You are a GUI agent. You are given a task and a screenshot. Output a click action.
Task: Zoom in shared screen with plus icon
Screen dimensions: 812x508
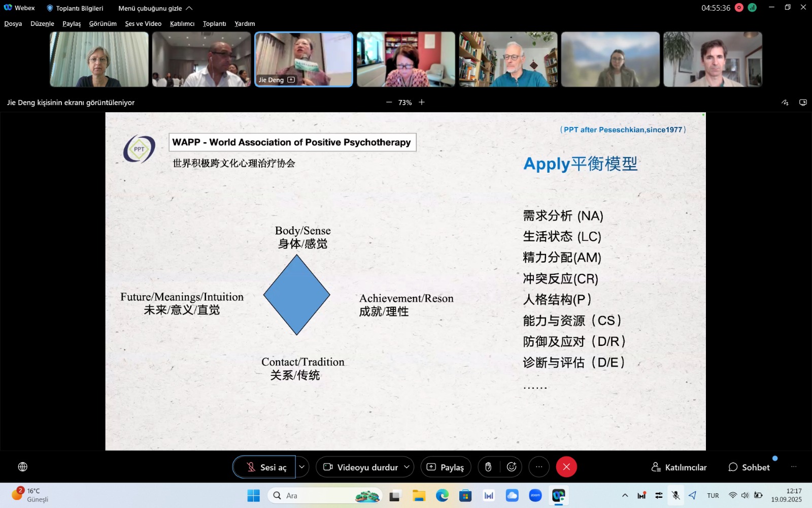[x=422, y=103]
